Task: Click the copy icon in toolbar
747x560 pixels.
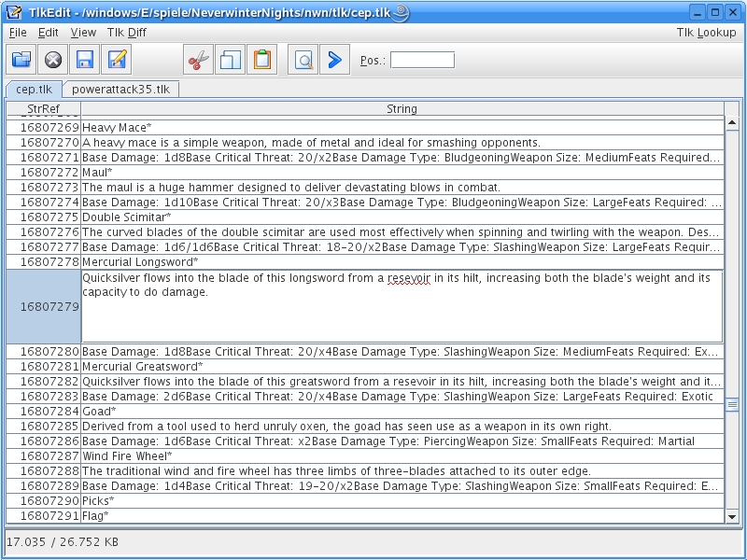Action: (230, 61)
